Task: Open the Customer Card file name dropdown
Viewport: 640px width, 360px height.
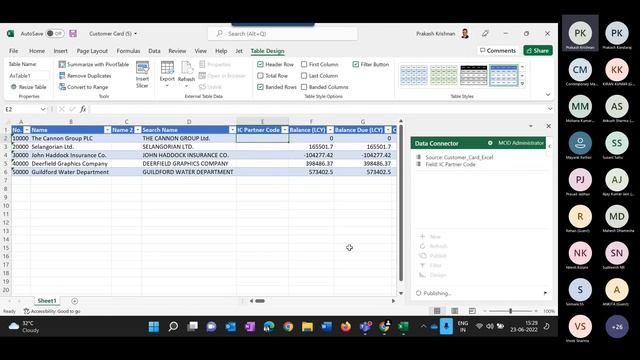Action: click(136, 33)
